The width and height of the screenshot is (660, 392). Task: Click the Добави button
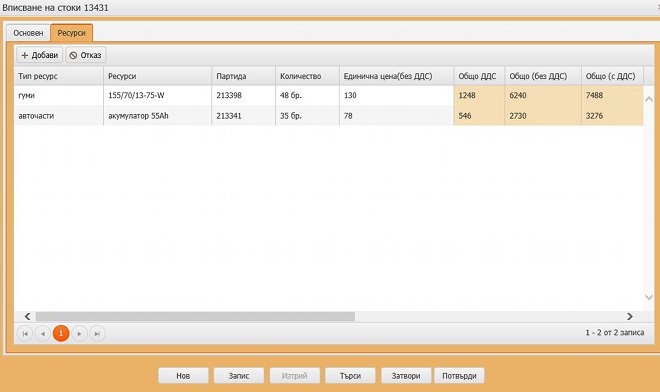click(40, 55)
